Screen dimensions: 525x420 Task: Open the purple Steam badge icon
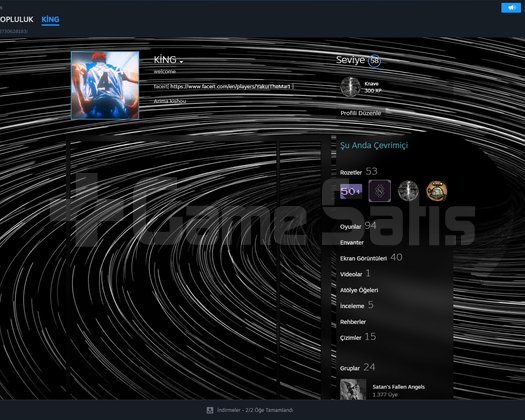click(379, 191)
